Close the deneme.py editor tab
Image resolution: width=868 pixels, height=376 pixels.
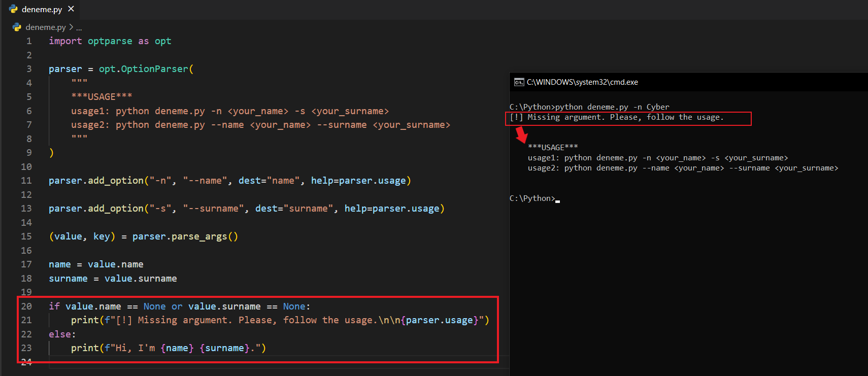[71, 9]
